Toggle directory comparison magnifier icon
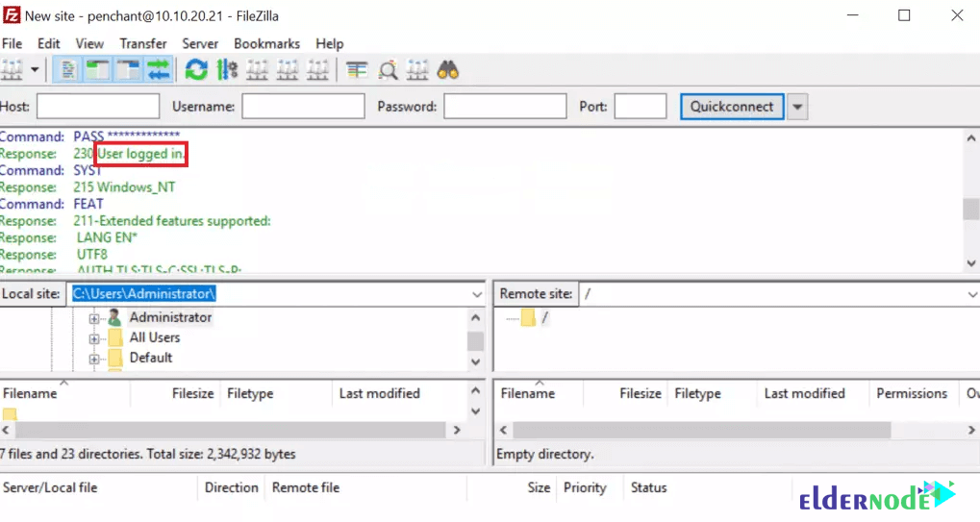This screenshot has width=980, height=522. tap(388, 70)
